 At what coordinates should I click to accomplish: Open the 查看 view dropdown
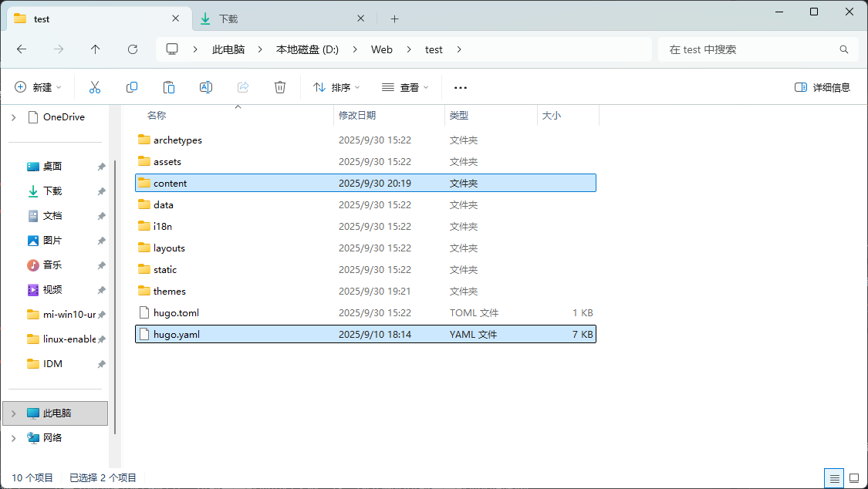pyautogui.click(x=405, y=87)
